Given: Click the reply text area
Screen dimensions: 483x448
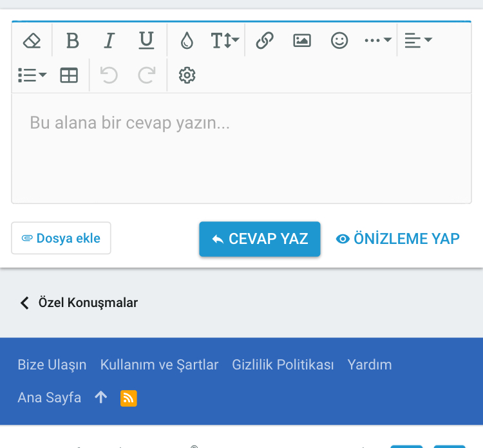Looking at the screenshot, I should click(241, 148).
